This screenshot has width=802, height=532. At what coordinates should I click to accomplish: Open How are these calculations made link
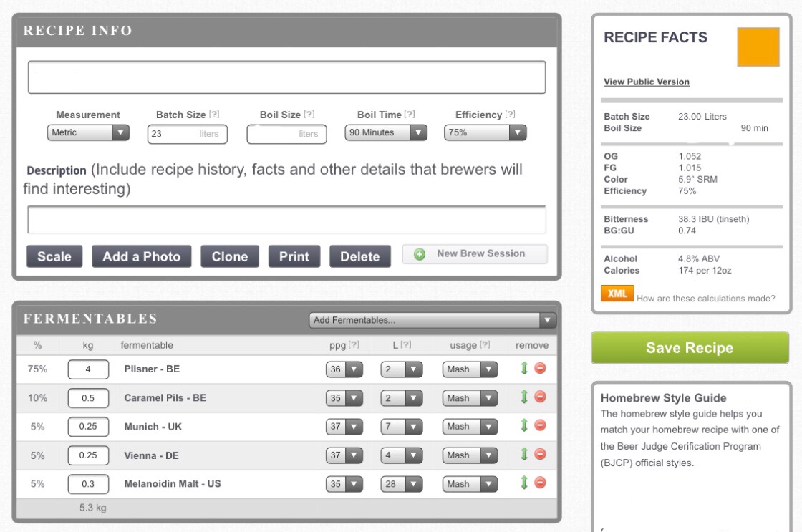click(705, 299)
